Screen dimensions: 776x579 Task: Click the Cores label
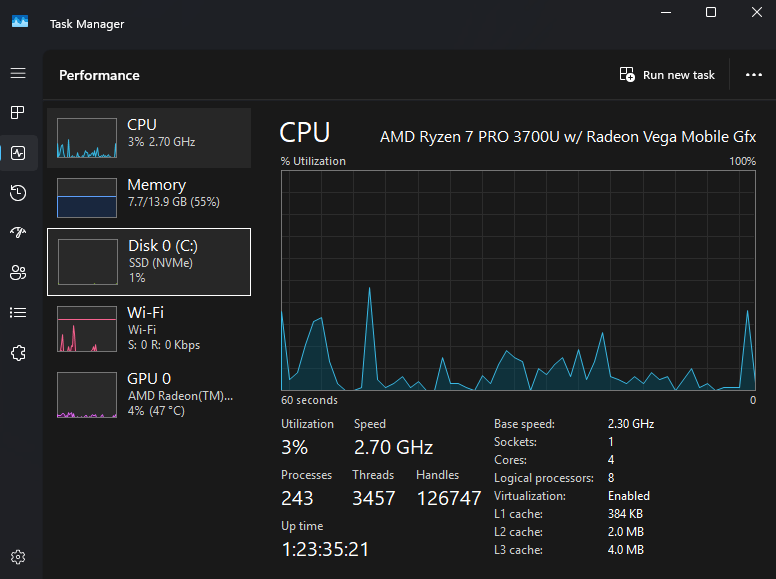(510, 460)
